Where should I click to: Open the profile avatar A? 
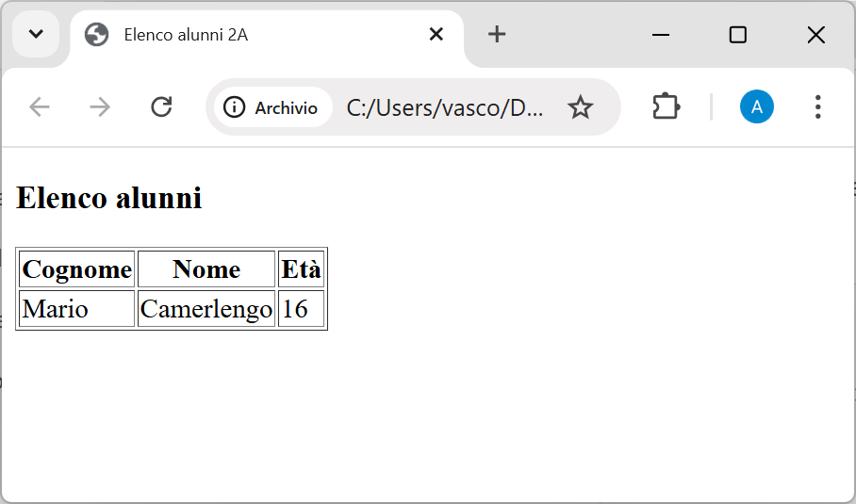click(757, 106)
